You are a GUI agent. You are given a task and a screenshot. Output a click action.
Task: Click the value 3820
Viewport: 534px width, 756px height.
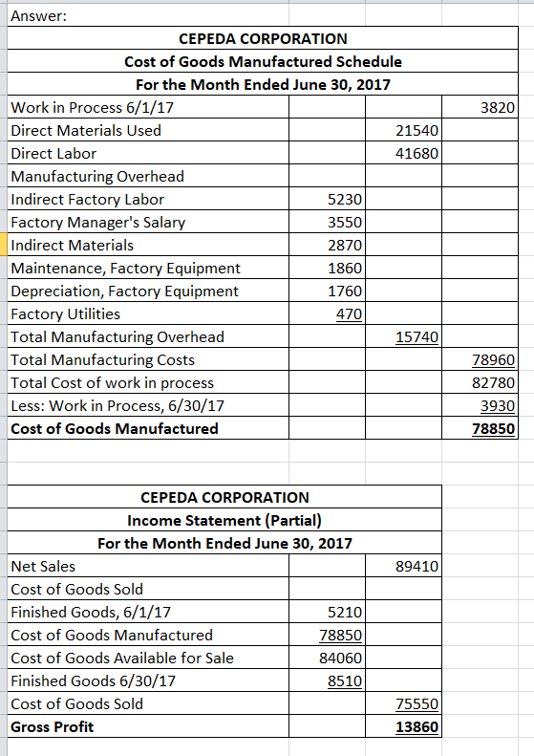click(x=498, y=107)
